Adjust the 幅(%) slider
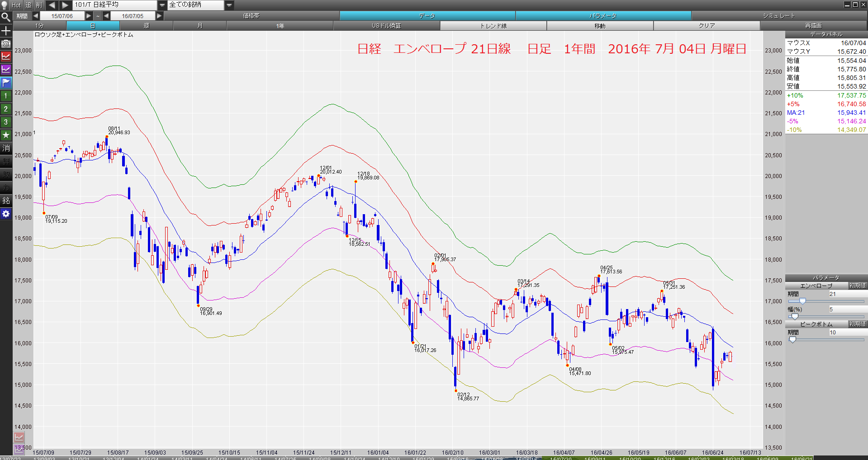Screen dimensions: 868x460 794,316
